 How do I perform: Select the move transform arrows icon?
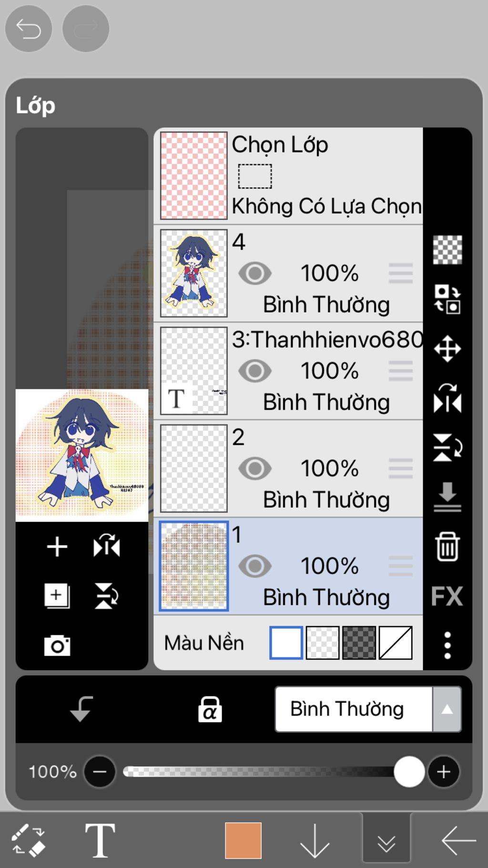click(447, 348)
